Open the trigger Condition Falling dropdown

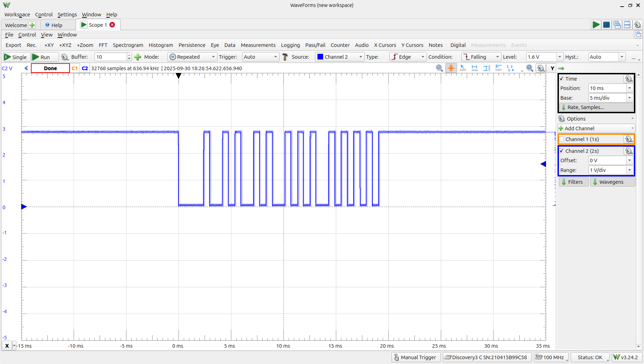481,57
